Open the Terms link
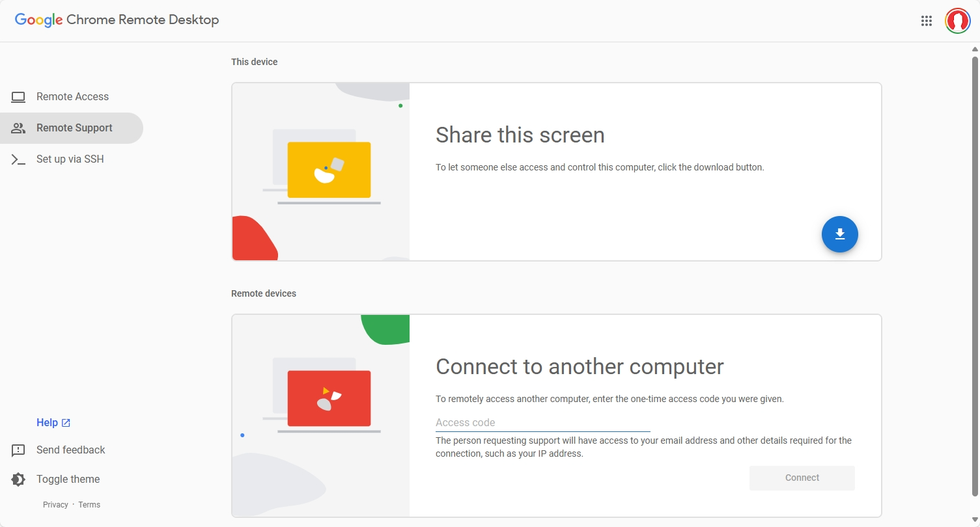The height and width of the screenshot is (527, 980). 89,505
